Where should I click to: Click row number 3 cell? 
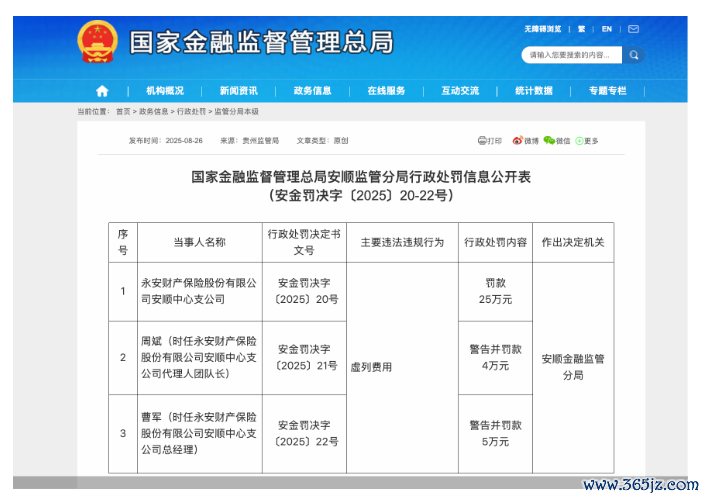[123, 433]
